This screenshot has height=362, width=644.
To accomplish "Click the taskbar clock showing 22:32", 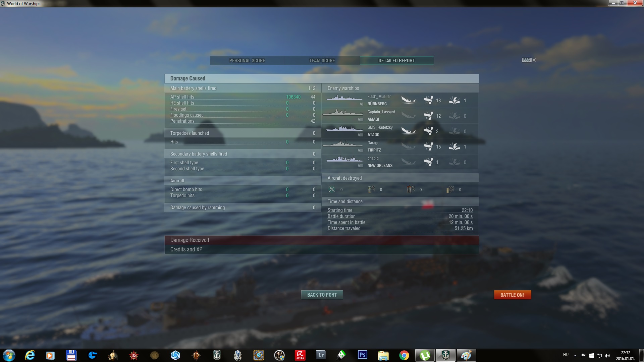I will click(626, 355).
